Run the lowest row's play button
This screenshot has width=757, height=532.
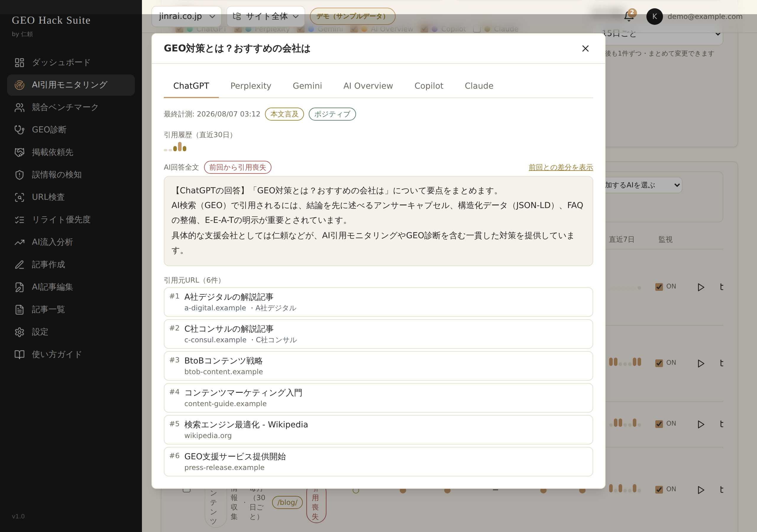[x=701, y=490]
